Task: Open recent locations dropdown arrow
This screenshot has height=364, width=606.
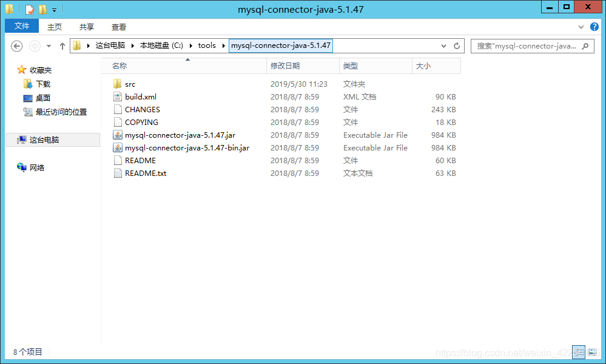Action: pos(49,46)
